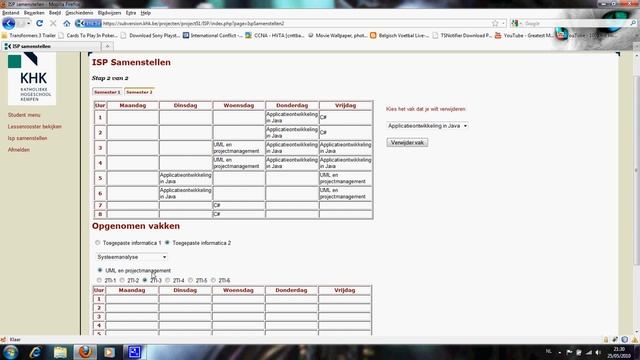Open a new tab with plus button
Viewport: 640px width, 360px height.
pos(107,46)
